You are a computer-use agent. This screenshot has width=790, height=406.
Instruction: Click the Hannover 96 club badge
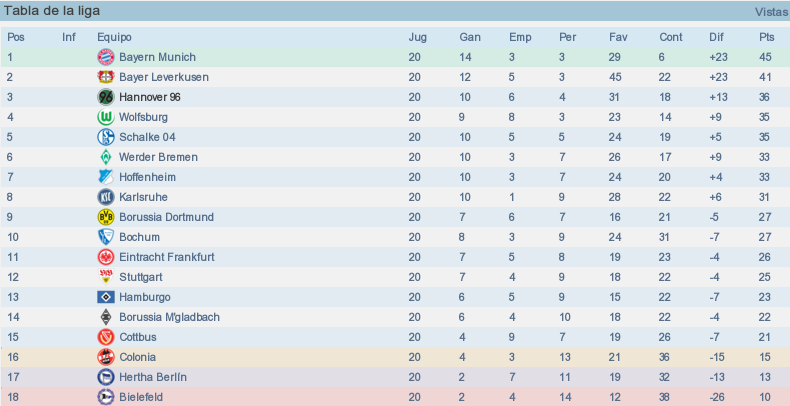pyautogui.click(x=106, y=97)
